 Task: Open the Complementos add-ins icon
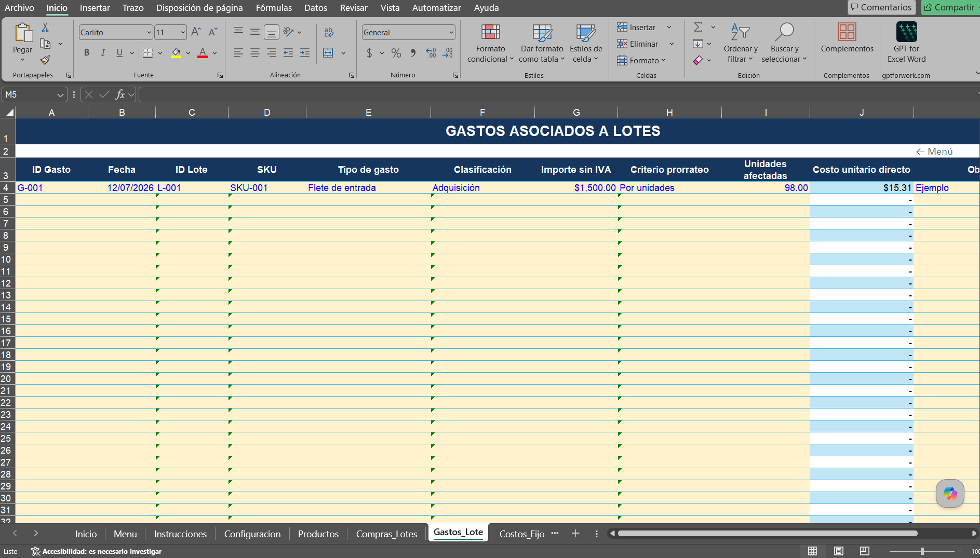[x=847, y=32]
